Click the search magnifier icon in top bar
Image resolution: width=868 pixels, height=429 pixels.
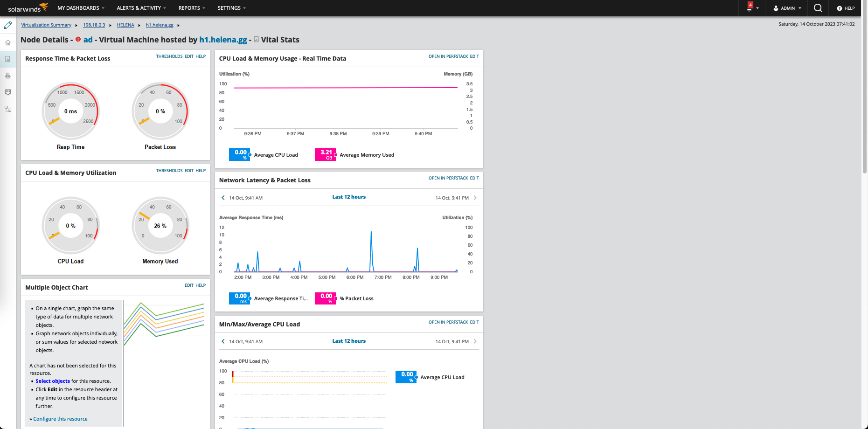818,8
